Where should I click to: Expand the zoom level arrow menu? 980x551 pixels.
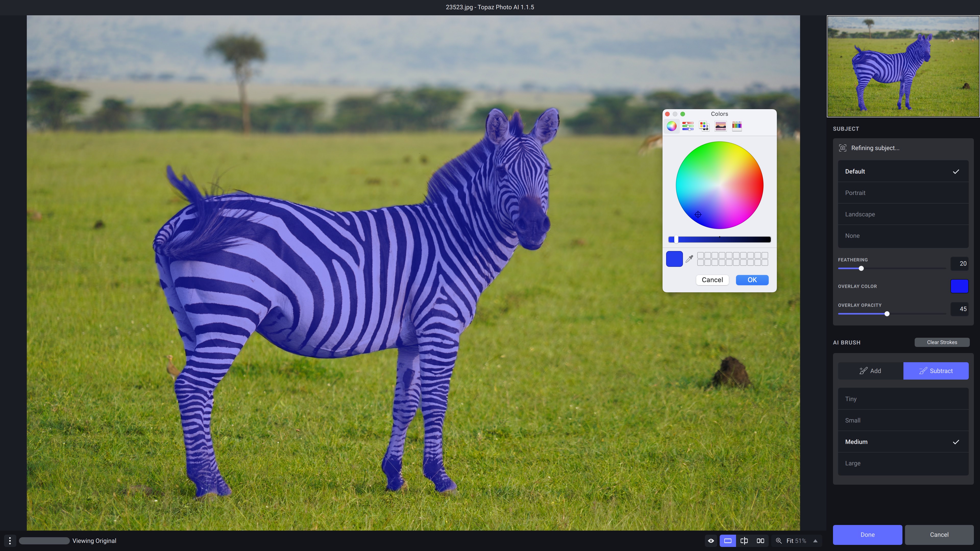tap(815, 541)
